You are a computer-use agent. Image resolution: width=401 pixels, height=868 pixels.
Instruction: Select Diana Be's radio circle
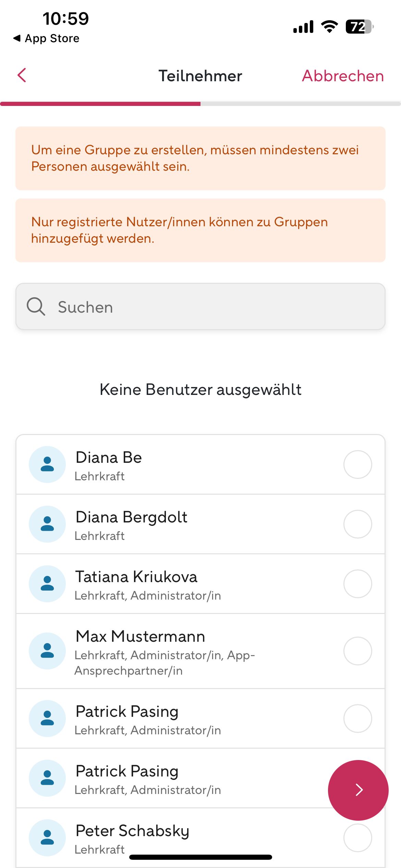pos(357,465)
